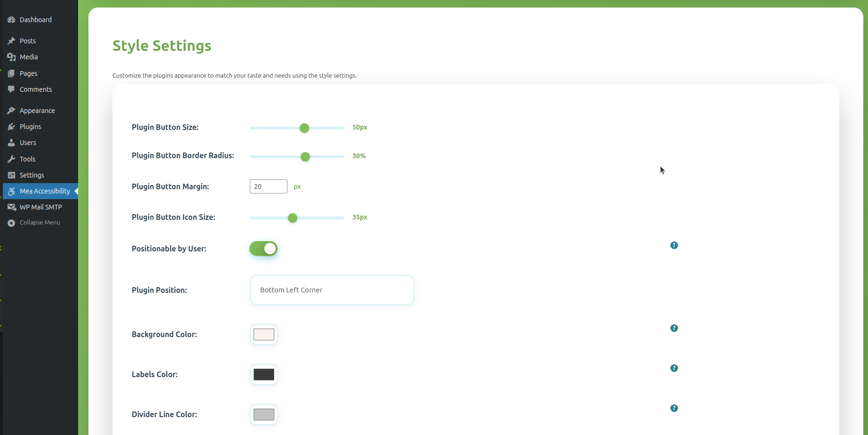Click the Plugin Button Margin input field
This screenshot has width=868, height=435.
[x=268, y=186]
